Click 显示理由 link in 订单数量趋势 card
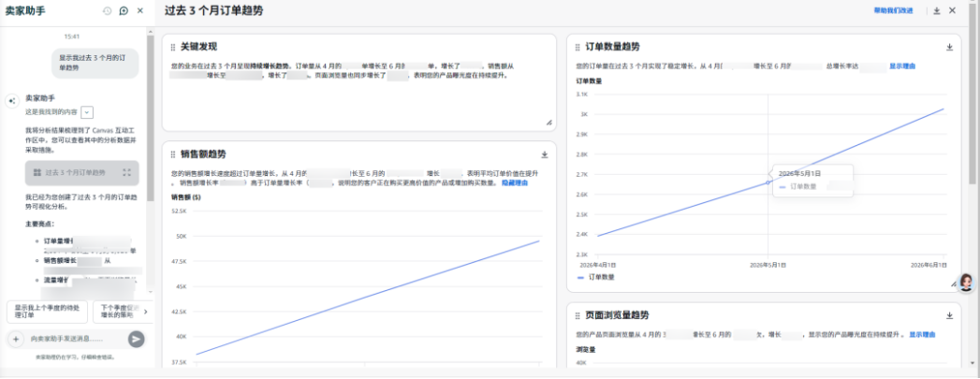 point(902,66)
